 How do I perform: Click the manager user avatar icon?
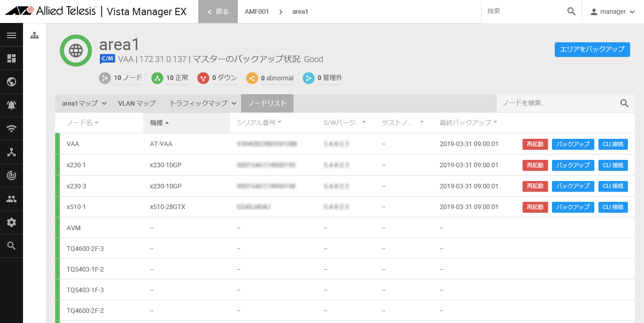coord(594,11)
